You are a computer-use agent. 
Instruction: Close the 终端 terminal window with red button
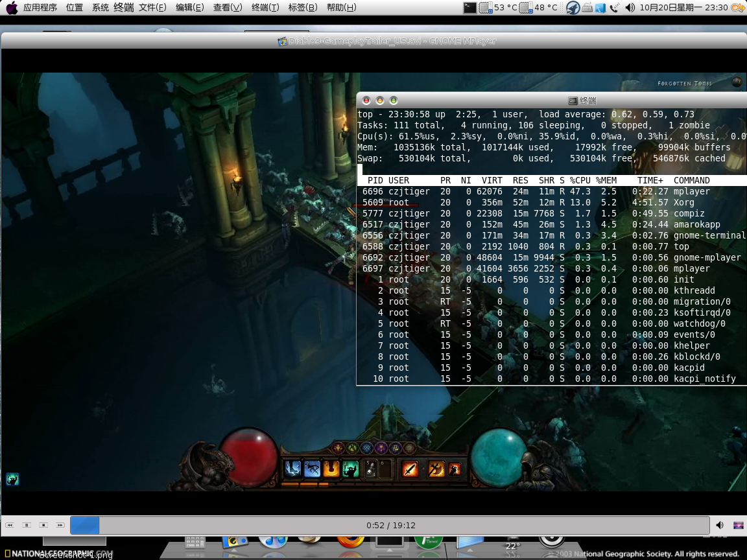click(366, 100)
